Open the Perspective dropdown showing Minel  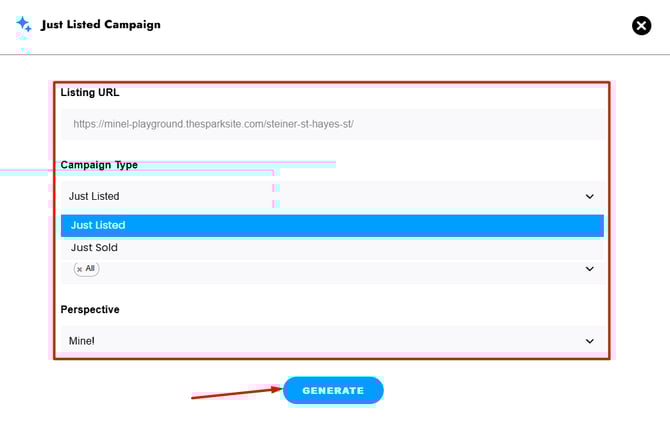[332, 340]
